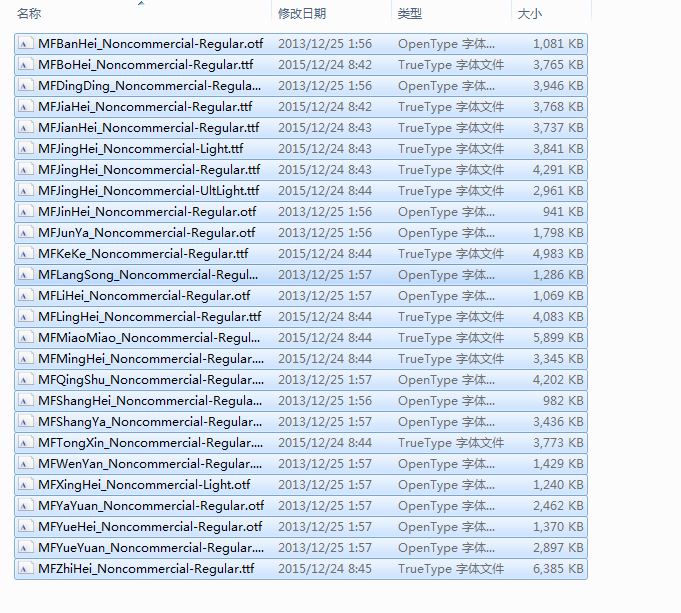
Task: Select file name MFXingHei_Noncommercial-Light.otf
Action: (x=144, y=485)
